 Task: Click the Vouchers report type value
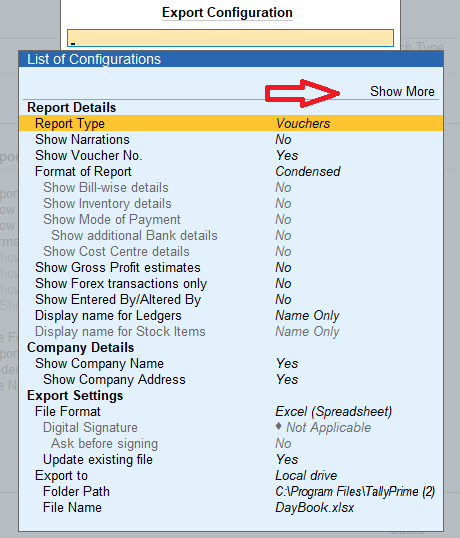click(x=303, y=124)
